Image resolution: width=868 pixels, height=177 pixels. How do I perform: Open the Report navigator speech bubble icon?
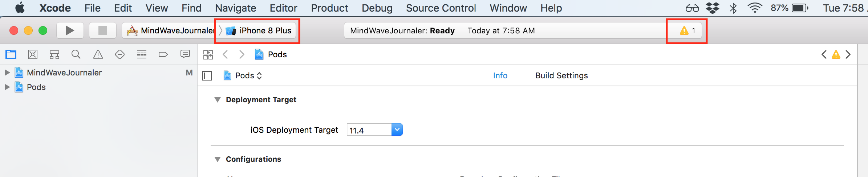(185, 54)
